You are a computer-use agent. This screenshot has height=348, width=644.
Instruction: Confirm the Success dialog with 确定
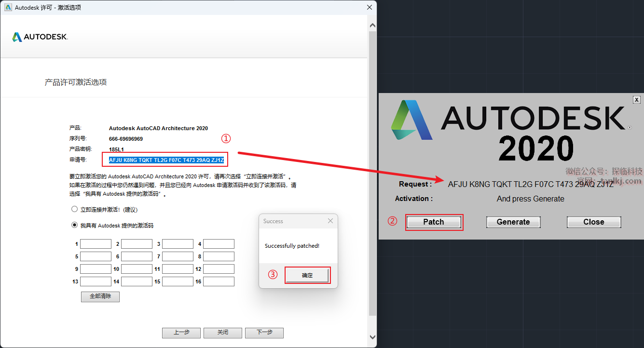tap(307, 275)
